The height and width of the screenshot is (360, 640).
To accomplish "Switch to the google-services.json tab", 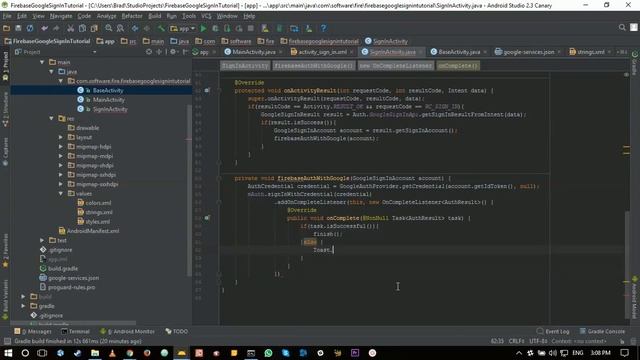I will pyautogui.click(x=528, y=52).
